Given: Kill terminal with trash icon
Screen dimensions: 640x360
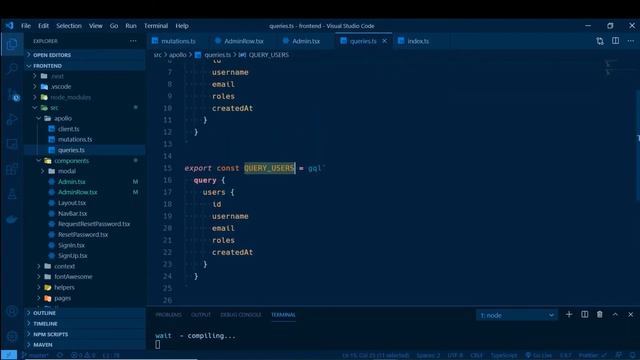Looking at the screenshot, I should (x=600, y=314).
